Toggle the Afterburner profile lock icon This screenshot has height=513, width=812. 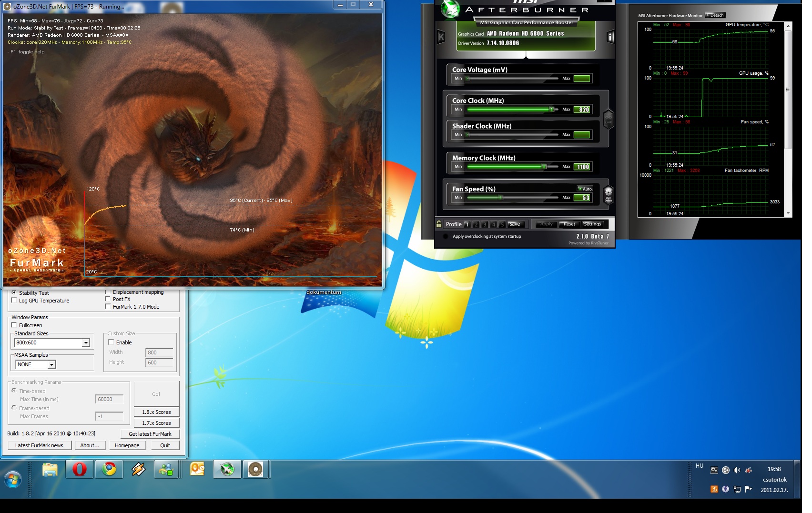pyautogui.click(x=439, y=224)
